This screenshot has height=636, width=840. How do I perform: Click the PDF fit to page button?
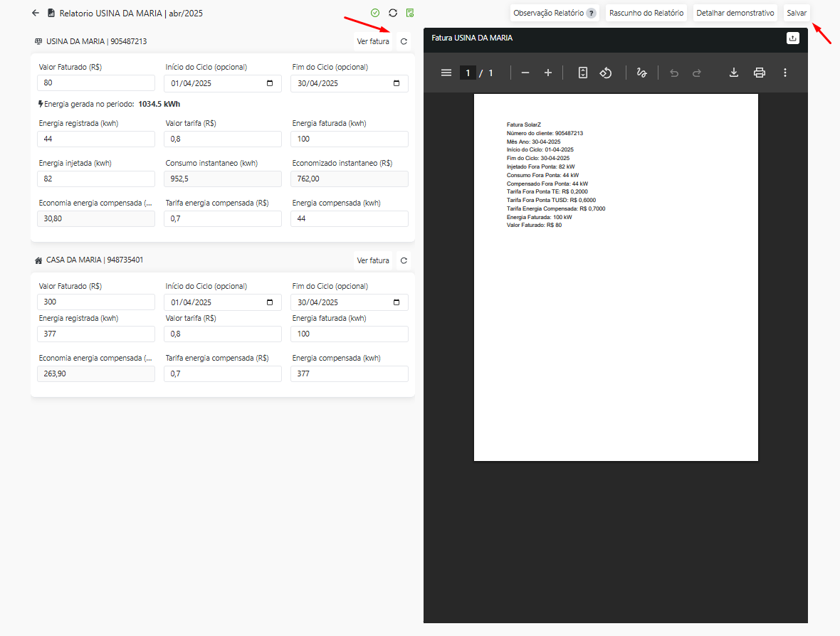[x=583, y=73]
